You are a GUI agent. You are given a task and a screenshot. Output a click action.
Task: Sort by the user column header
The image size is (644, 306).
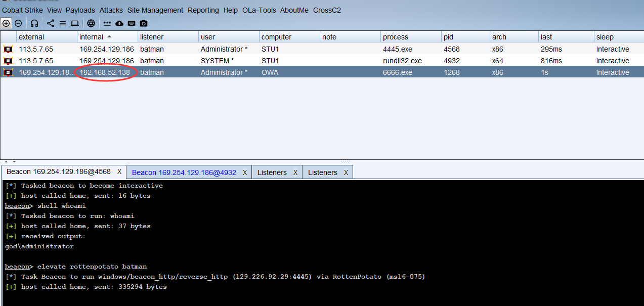(x=229, y=37)
